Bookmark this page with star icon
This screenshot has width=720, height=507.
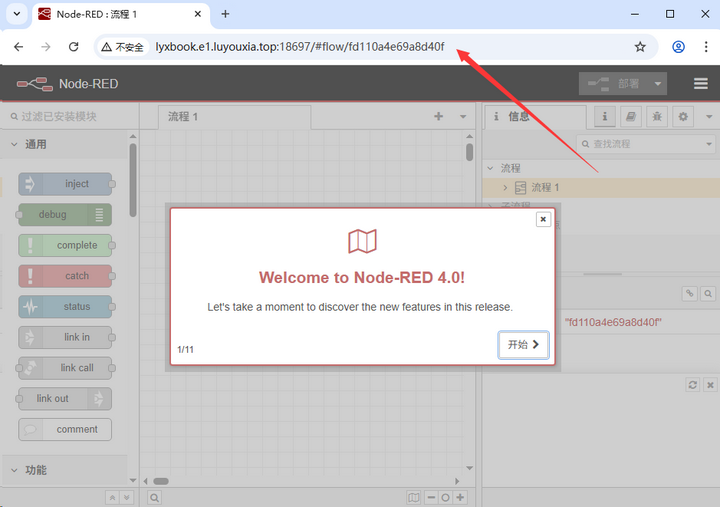click(640, 47)
